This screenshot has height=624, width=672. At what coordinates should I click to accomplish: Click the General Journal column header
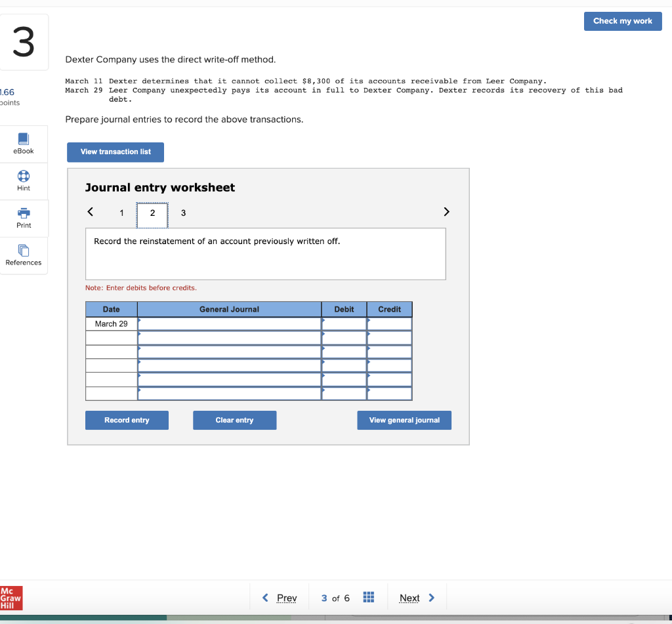point(229,309)
